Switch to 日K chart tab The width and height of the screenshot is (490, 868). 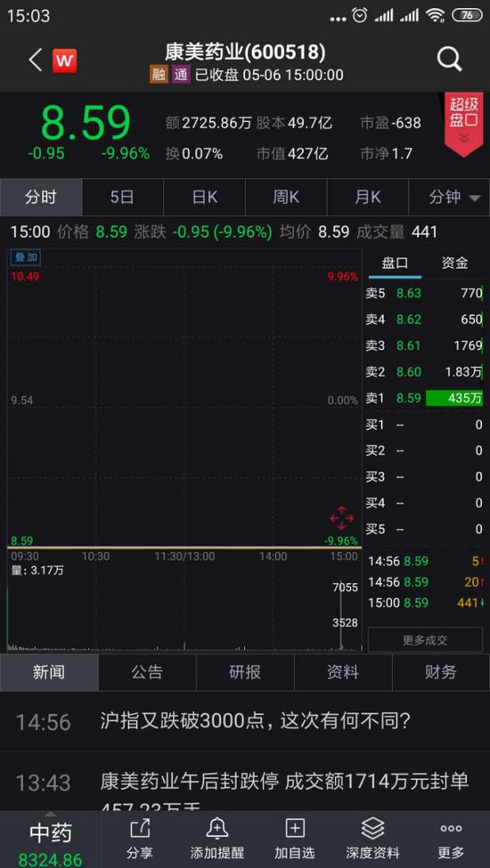point(204,197)
